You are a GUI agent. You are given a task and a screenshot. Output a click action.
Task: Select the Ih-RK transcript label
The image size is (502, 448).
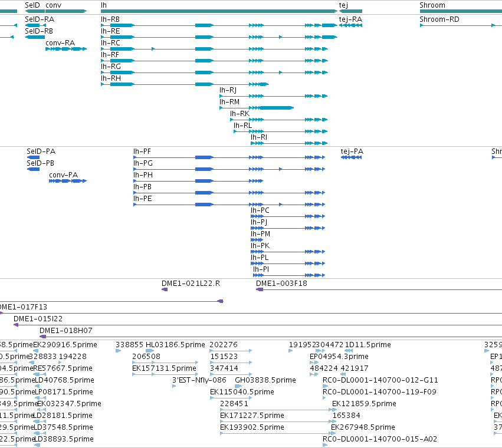click(x=240, y=114)
